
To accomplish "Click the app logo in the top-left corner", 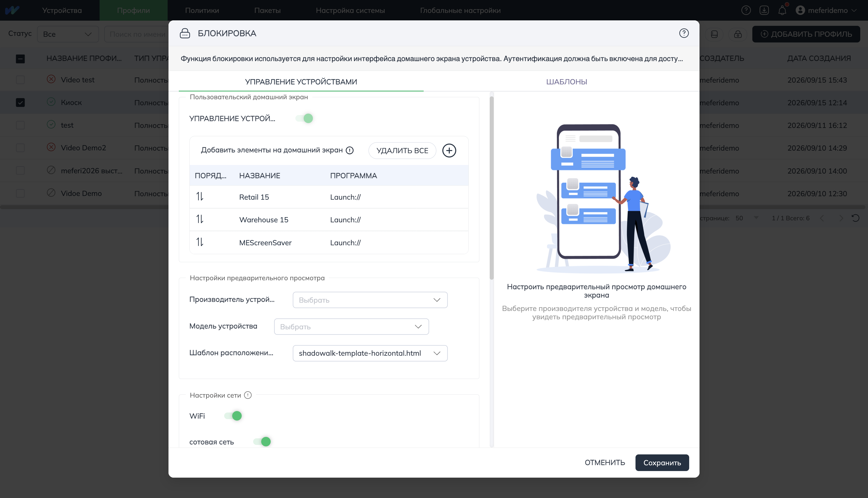I will coord(12,10).
